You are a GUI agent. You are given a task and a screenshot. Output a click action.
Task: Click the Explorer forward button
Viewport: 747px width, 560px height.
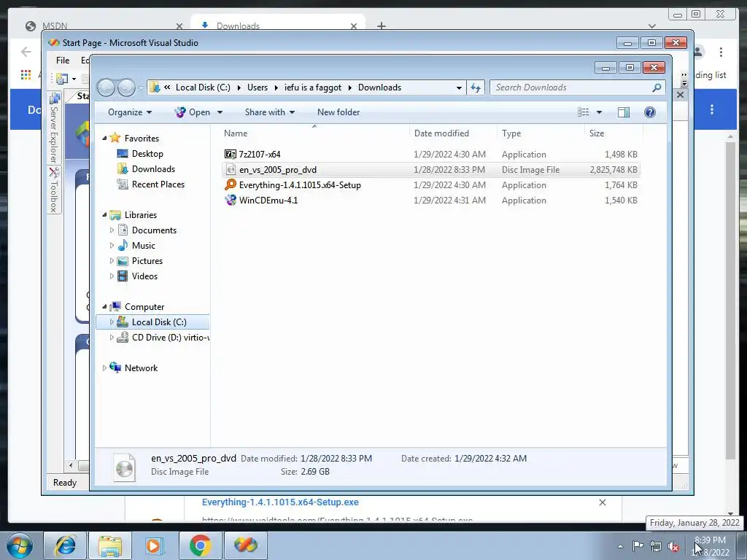coord(126,87)
